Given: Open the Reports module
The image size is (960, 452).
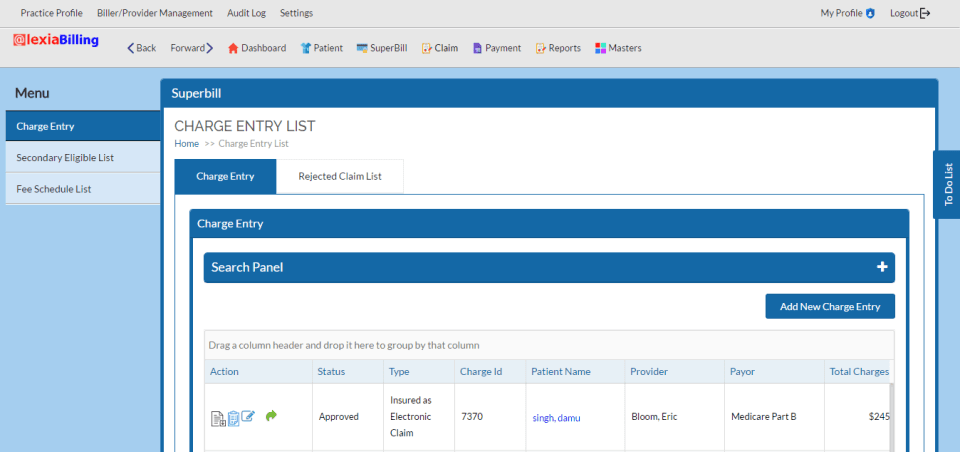Looking at the screenshot, I should [558, 48].
